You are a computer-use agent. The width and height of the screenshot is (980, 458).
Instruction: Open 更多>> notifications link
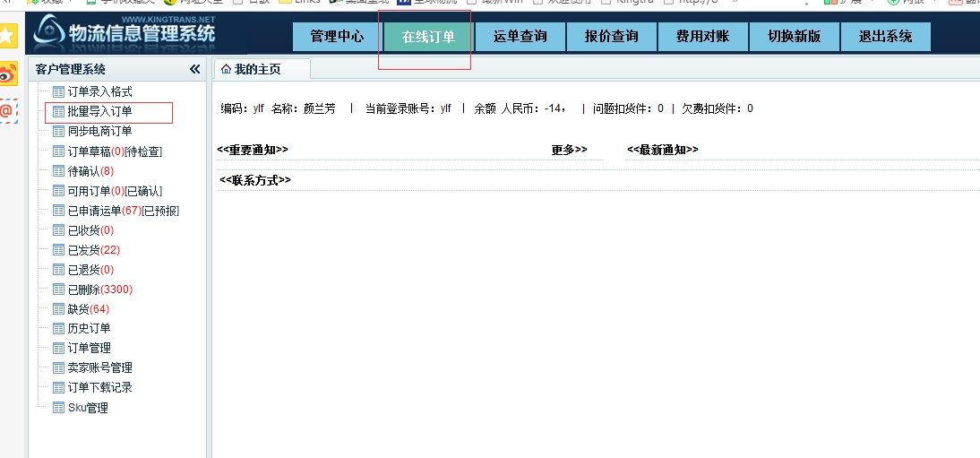pyautogui.click(x=569, y=150)
